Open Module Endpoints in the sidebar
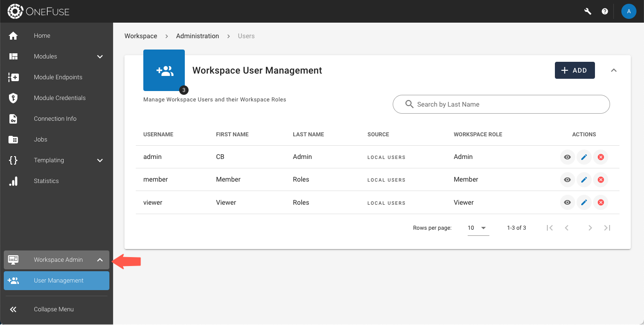Image resolution: width=644 pixels, height=325 pixels. 58,77
